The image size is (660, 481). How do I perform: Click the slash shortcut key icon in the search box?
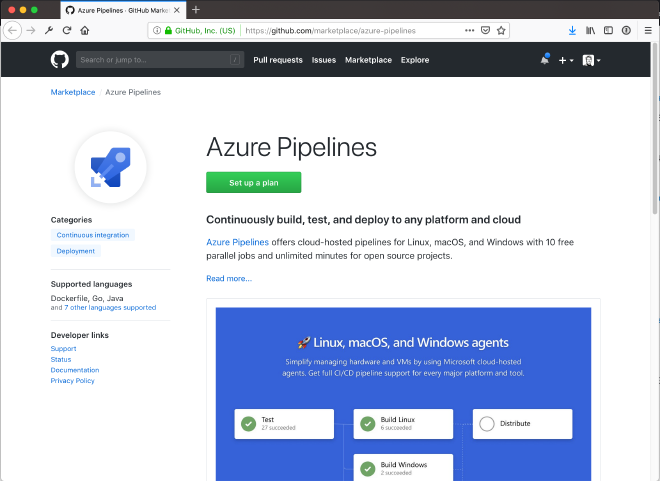click(235, 60)
